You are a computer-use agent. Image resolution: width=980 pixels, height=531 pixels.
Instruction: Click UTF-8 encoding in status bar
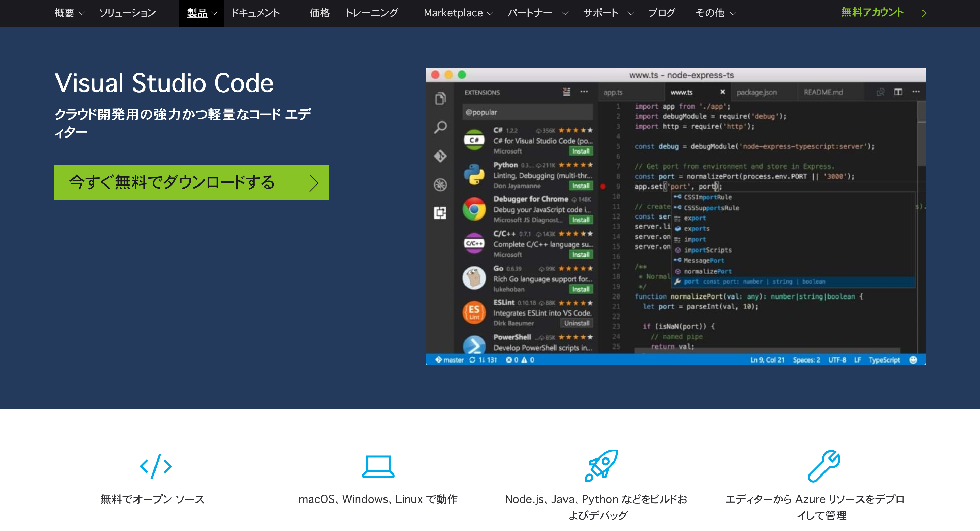coord(837,360)
